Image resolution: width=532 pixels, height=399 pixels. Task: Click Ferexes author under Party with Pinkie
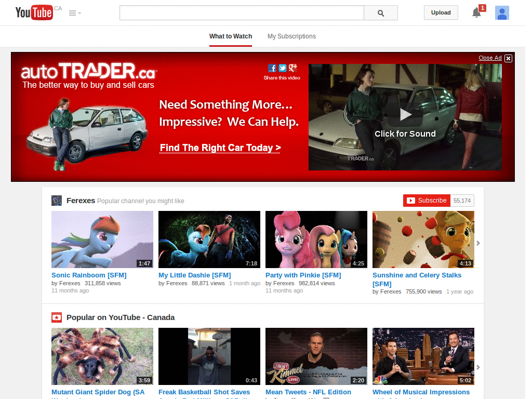point(284,283)
